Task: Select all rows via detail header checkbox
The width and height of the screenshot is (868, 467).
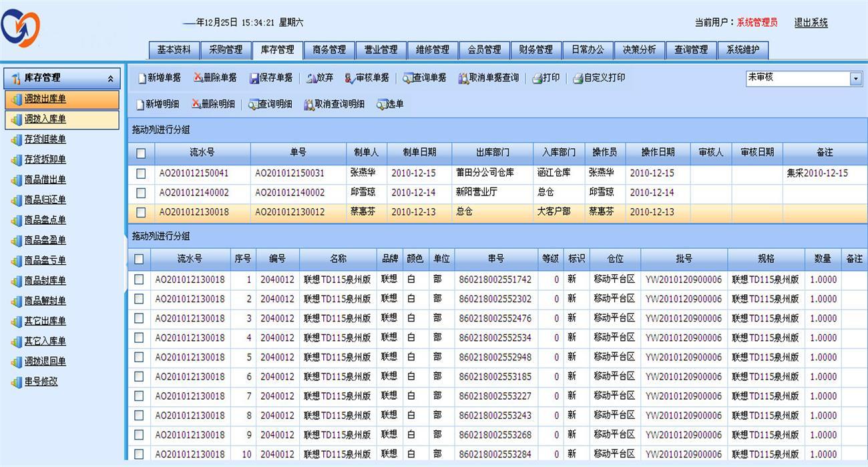Action: tap(139, 259)
